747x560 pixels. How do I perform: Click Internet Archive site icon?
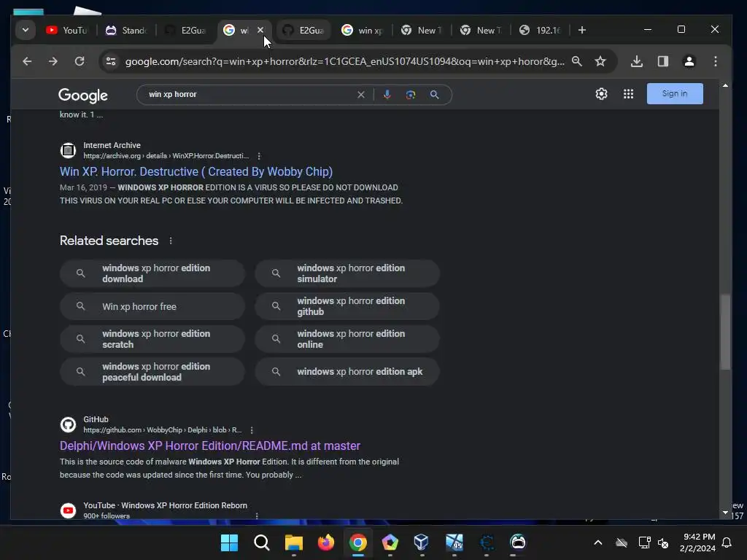[68, 150]
